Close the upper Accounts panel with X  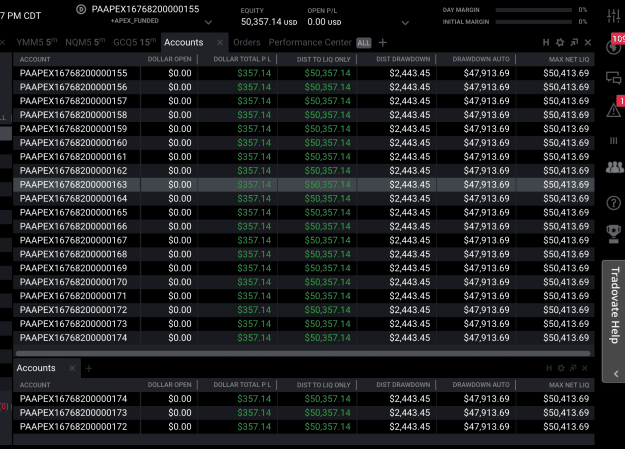coord(588,43)
